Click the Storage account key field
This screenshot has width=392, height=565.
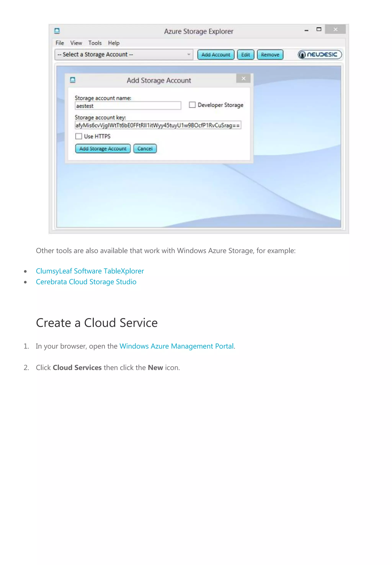tap(158, 125)
